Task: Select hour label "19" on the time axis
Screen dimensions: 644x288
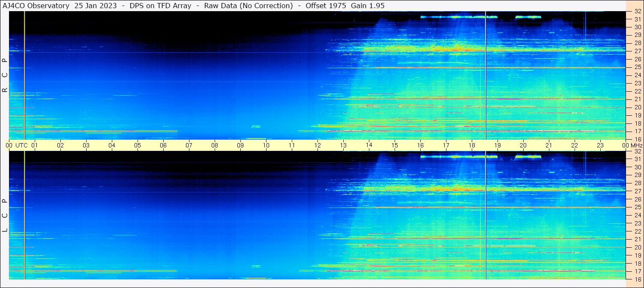Action: pyautogui.click(x=497, y=145)
